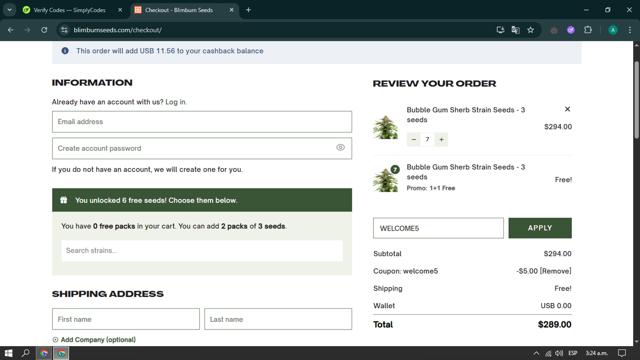Click the Total amount $289.00

tap(554, 324)
